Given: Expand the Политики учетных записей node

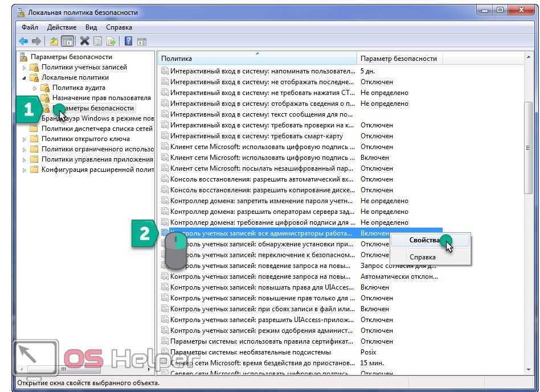Looking at the screenshot, I should (x=24, y=67).
